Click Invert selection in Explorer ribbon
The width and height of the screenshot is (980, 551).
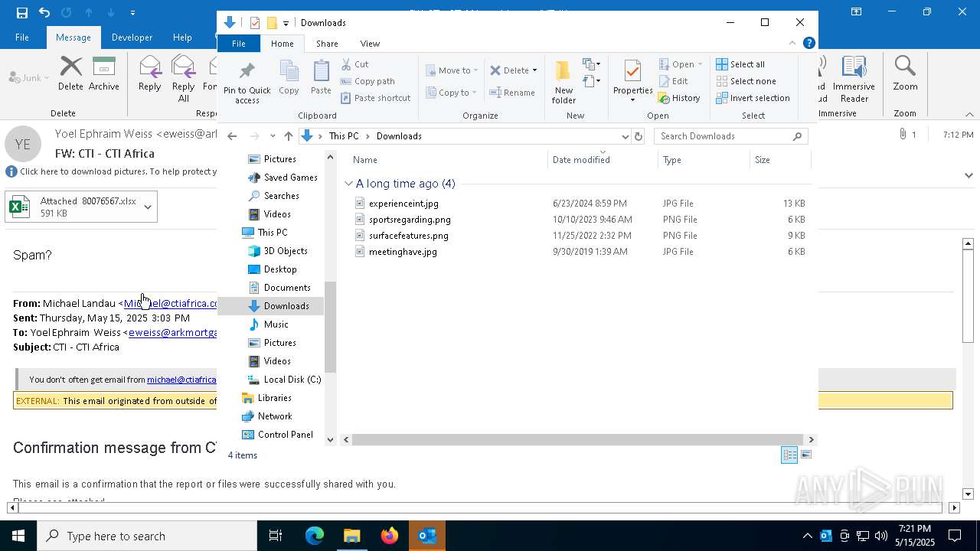(x=753, y=98)
